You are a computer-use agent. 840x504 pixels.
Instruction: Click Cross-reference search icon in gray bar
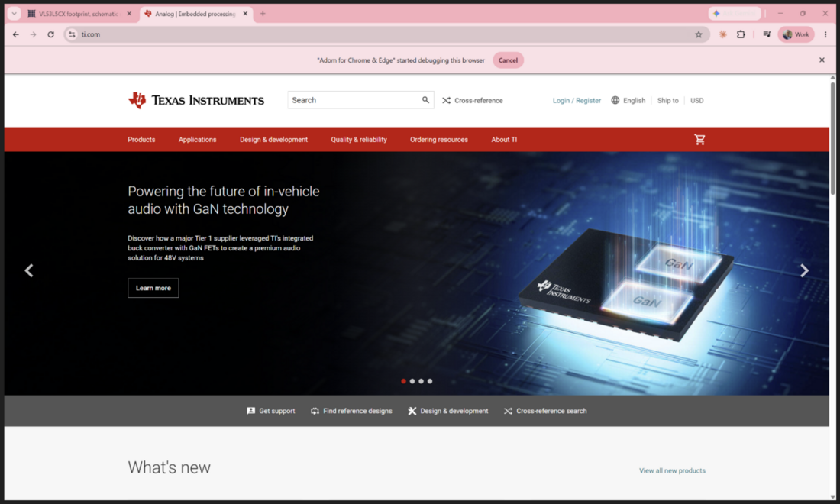point(508,411)
